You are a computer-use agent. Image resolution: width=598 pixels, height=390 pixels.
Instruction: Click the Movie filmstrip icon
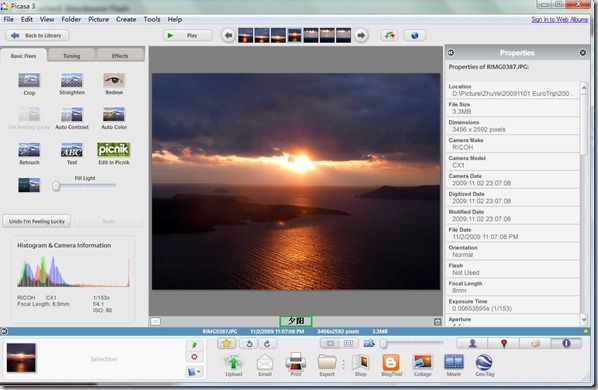tap(454, 362)
